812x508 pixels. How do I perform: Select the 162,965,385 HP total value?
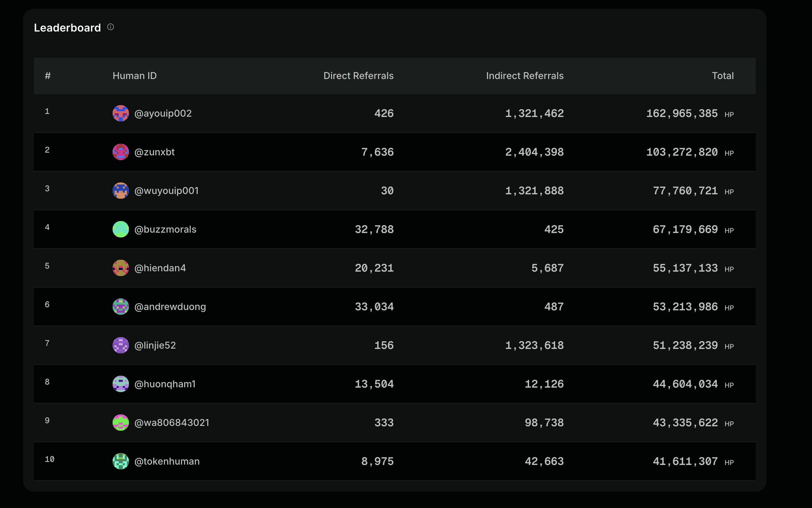pyautogui.click(x=681, y=114)
